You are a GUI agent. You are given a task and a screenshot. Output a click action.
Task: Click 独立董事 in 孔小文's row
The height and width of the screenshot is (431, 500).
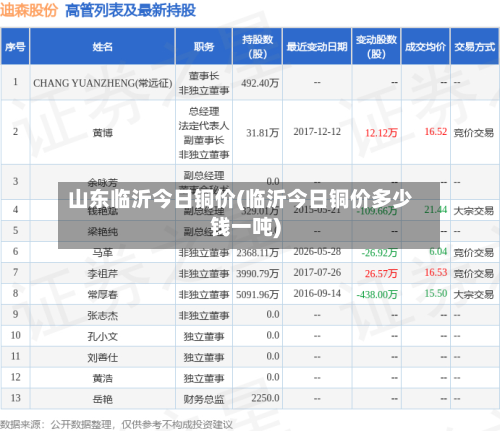204,336
